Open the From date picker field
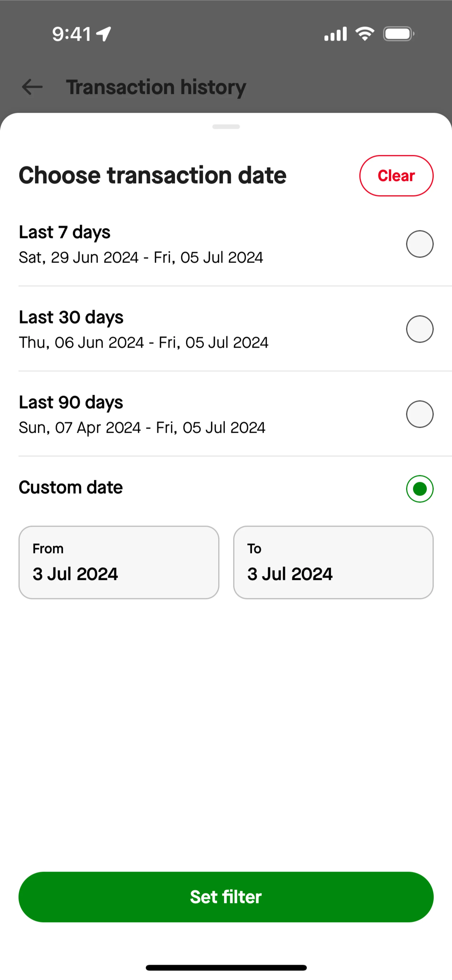Image resolution: width=452 pixels, height=980 pixels. (119, 562)
